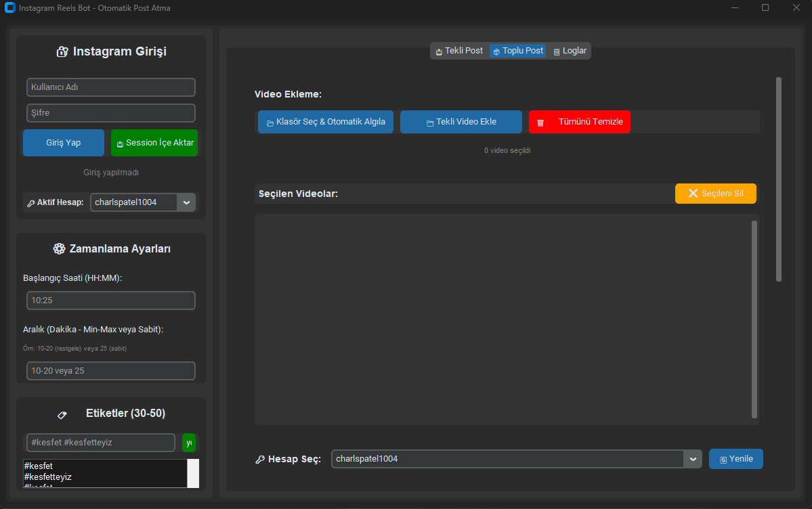
Task: Click the app icon in the title bar
Action: pyautogui.click(x=9, y=8)
